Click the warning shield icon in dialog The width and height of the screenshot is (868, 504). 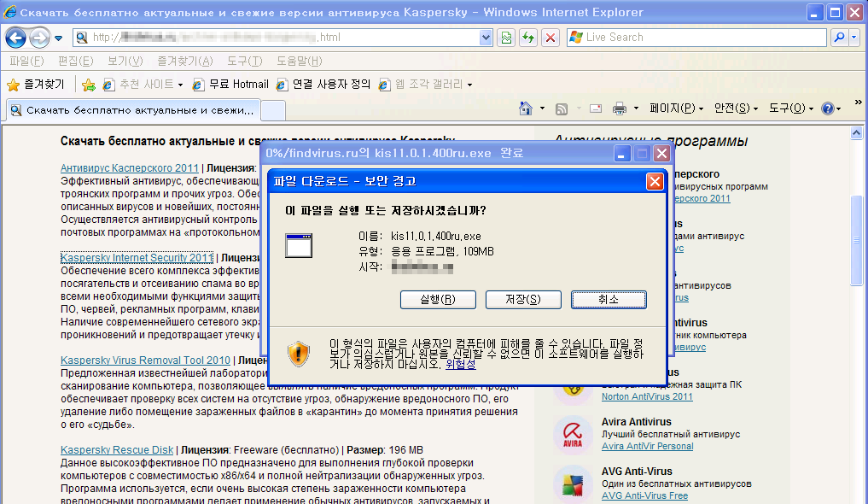pos(299,354)
